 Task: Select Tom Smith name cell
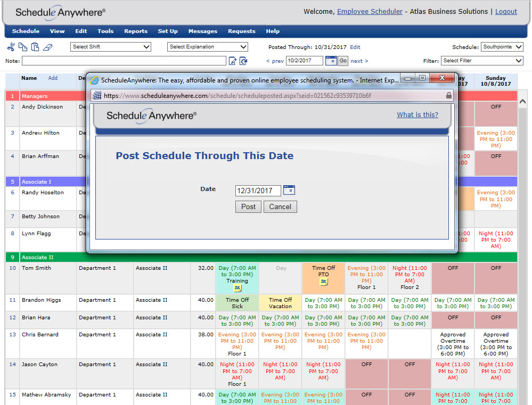pyautogui.click(x=48, y=278)
